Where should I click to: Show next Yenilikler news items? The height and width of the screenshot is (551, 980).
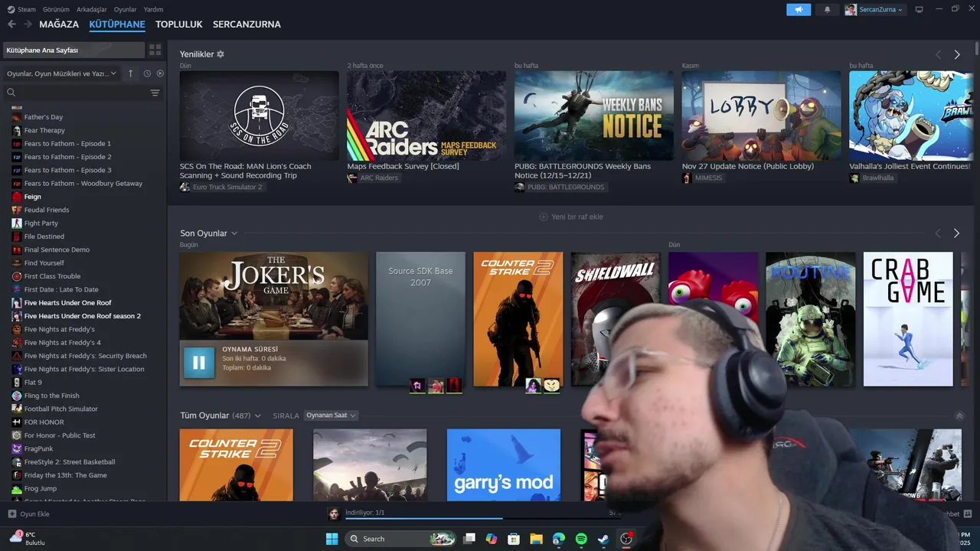pyautogui.click(x=957, y=54)
